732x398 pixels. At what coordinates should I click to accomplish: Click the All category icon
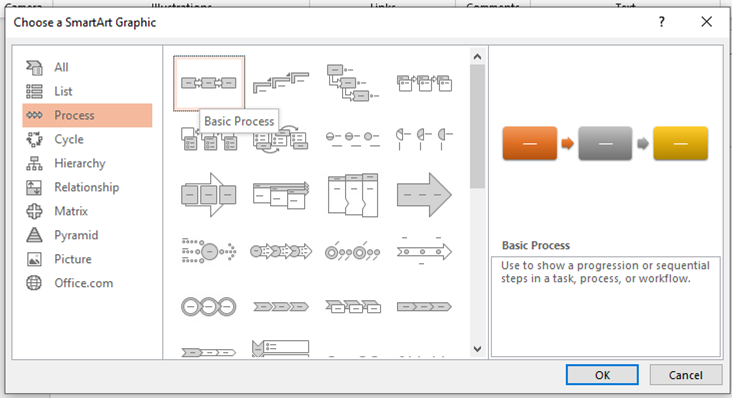tap(34, 67)
